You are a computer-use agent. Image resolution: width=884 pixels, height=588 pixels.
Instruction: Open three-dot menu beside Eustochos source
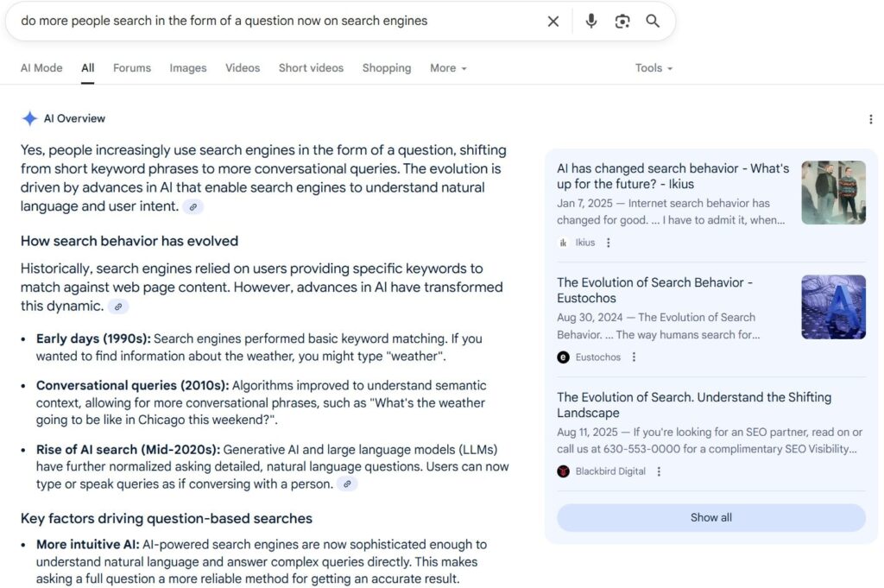tap(634, 357)
